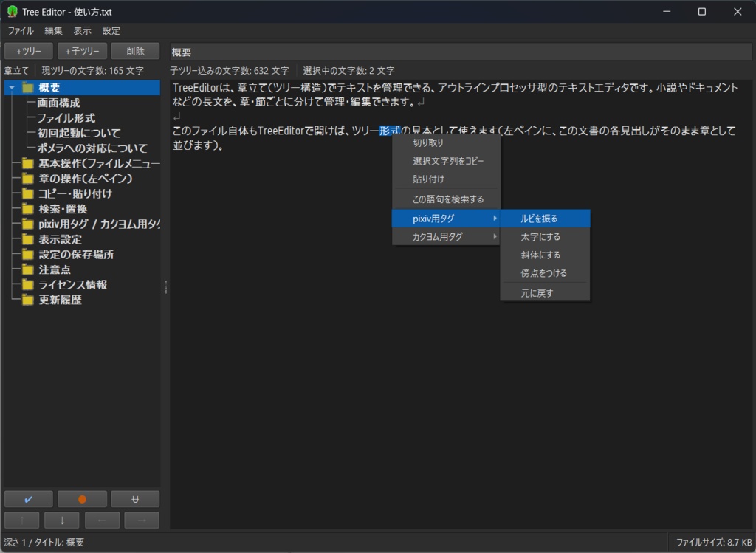Choose 貼り付け from context menu
Viewport: 756px width, 553px height.
(x=446, y=179)
